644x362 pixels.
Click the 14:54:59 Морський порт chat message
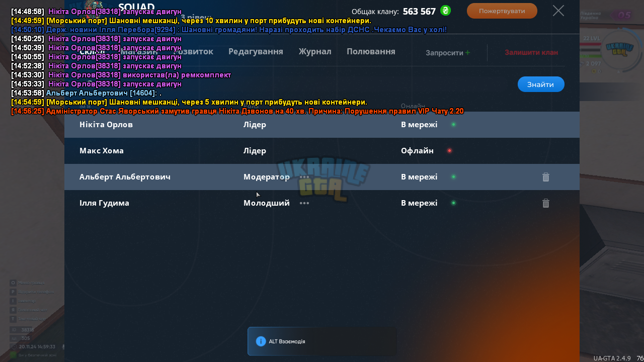(x=189, y=102)
